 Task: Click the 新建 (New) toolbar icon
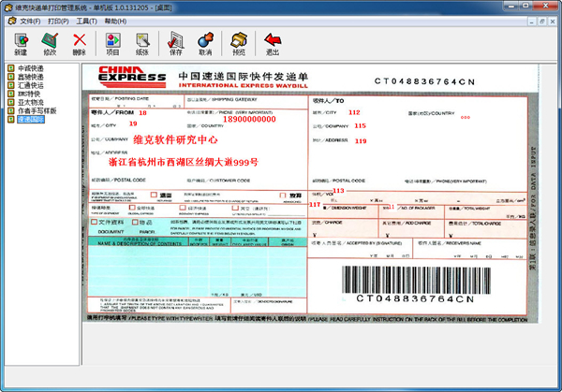(21, 44)
